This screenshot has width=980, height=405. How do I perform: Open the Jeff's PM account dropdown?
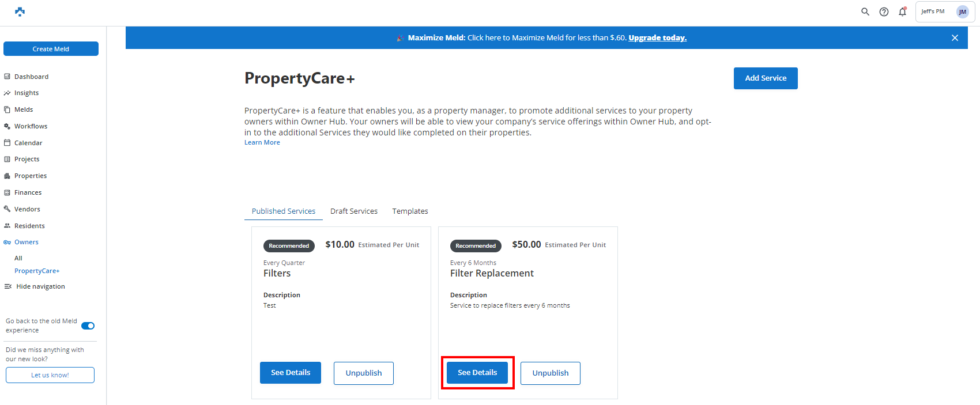933,12
